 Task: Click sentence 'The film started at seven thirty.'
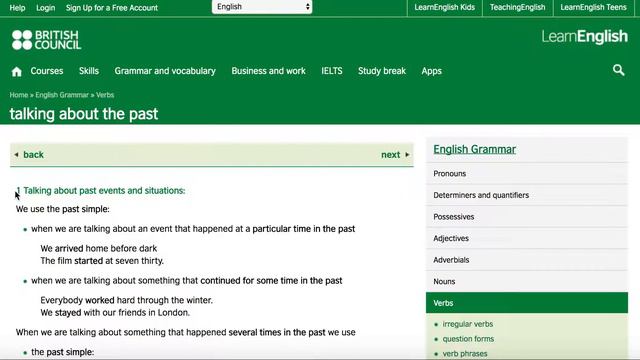[102, 261]
